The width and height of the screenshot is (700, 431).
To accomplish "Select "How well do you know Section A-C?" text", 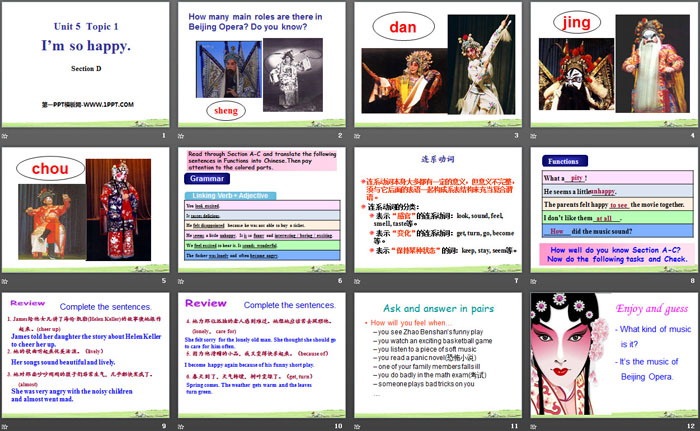I will (615, 253).
